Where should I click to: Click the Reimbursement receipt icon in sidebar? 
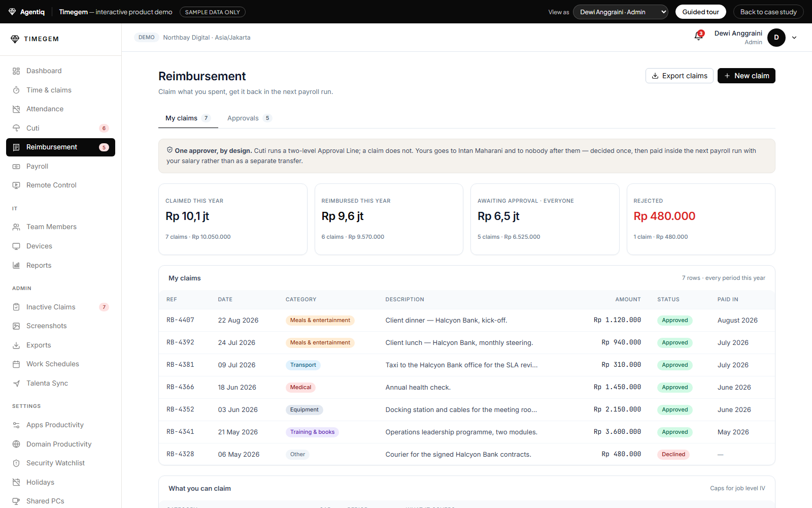(x=16, y=147)
